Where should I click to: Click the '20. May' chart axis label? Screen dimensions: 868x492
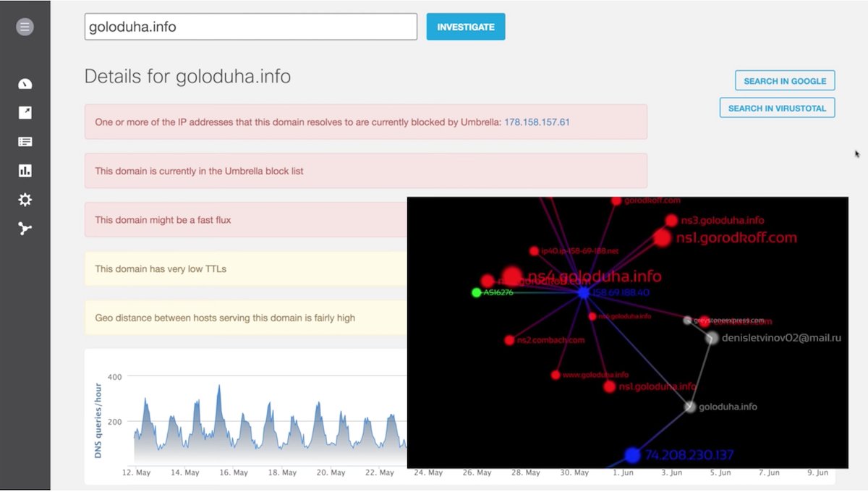tap(331, 472)
